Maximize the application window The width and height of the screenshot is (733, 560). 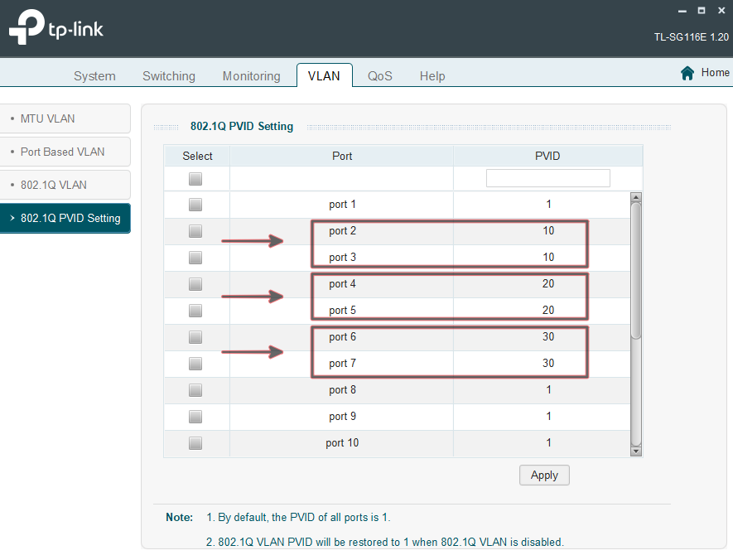coord(701,11)
